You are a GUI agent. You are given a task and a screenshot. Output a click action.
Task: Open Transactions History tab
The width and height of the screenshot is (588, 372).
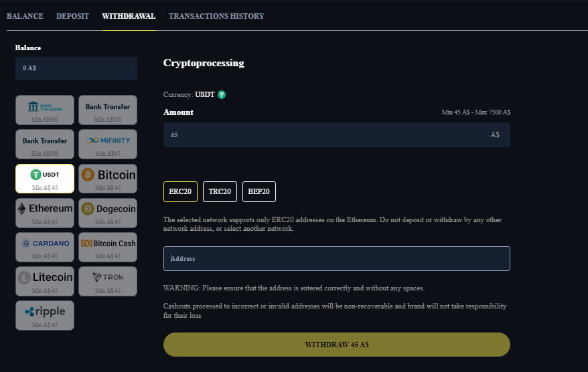[216, 16]
